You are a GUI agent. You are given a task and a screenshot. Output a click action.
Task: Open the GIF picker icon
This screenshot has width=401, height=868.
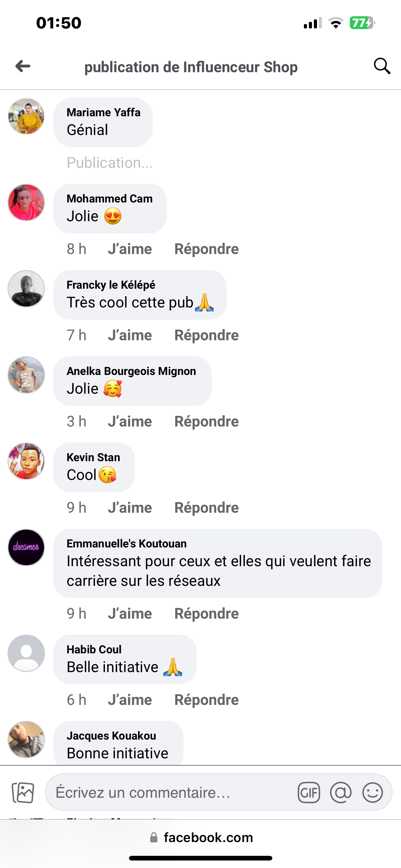[x=309, y=792]
